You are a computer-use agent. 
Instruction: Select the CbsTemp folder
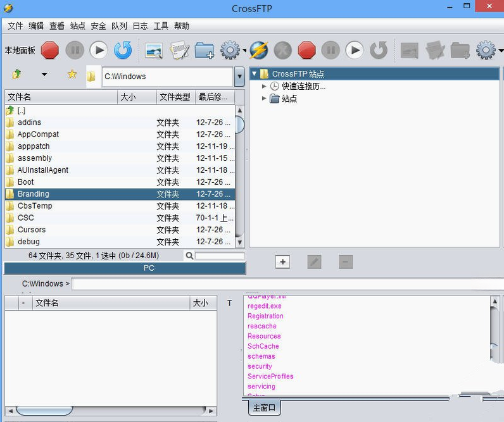click(x=120, y=206)
